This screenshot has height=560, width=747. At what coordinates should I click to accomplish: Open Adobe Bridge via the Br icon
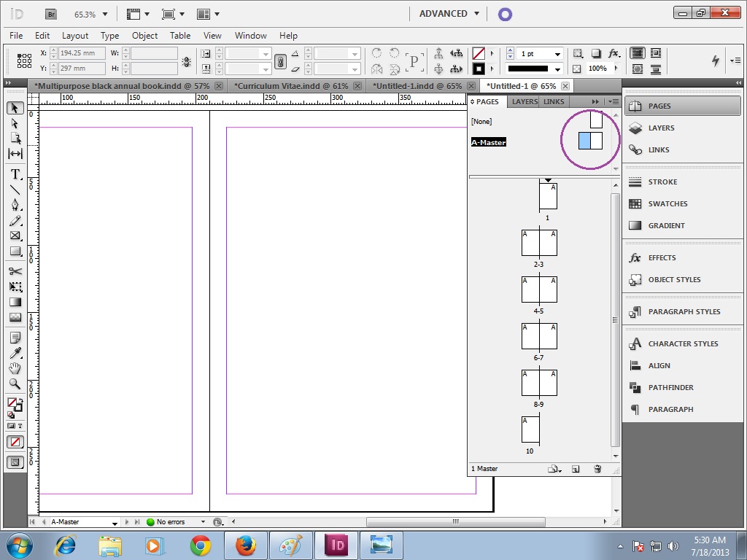click(51, 13)
